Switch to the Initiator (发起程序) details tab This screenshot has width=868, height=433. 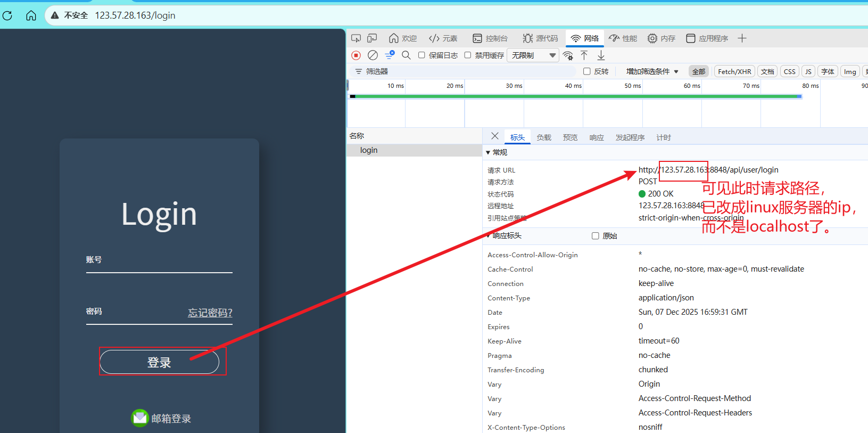[630, 137]
